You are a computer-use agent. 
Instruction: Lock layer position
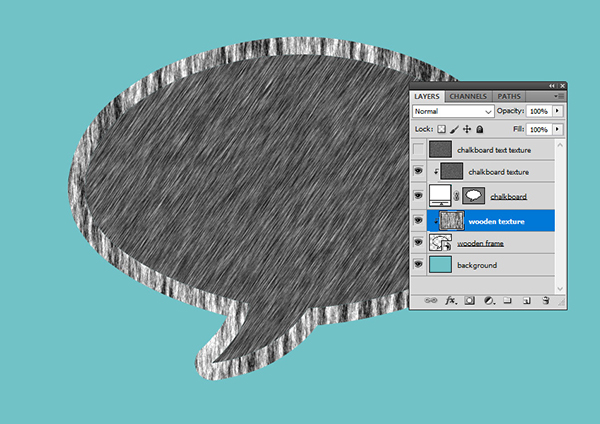[467, 130]
